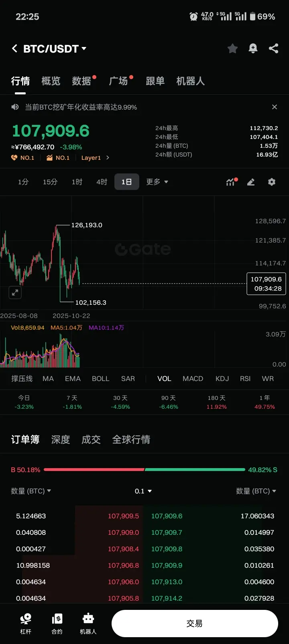The width and height of the screenshot is (289, 644).
Task: Share this market page
Action: (274, 49)
